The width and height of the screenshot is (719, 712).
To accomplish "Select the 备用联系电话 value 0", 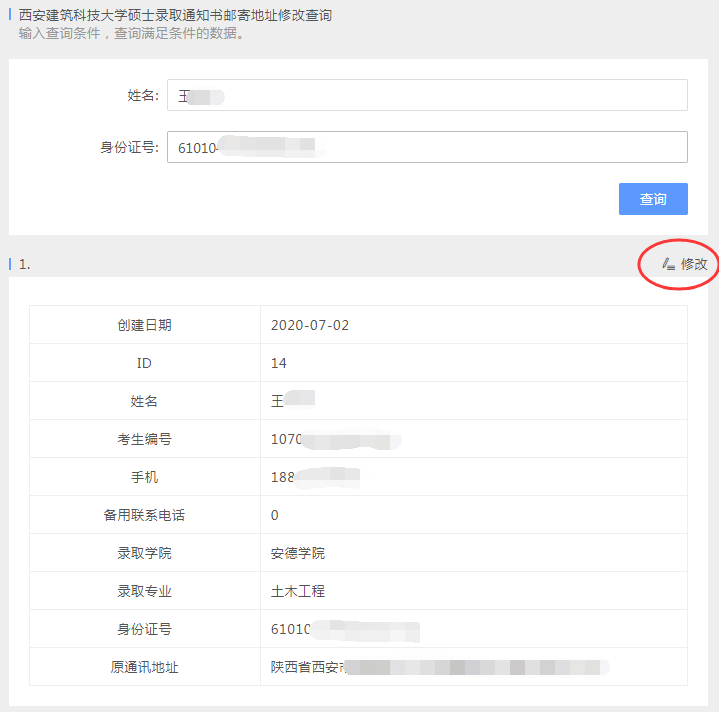I will pos(274,515).
